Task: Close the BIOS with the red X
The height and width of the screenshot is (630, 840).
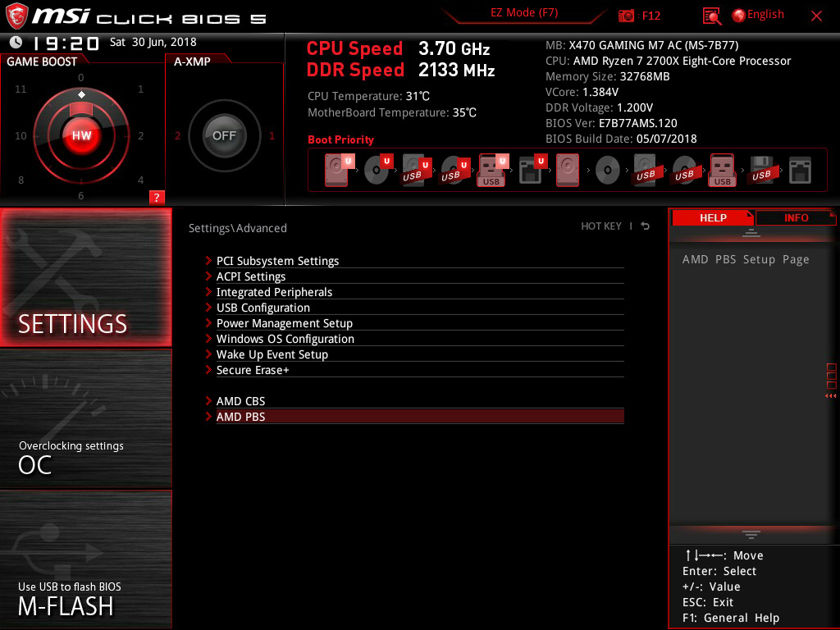Action: pyautogui.click(x=816, y=16)
